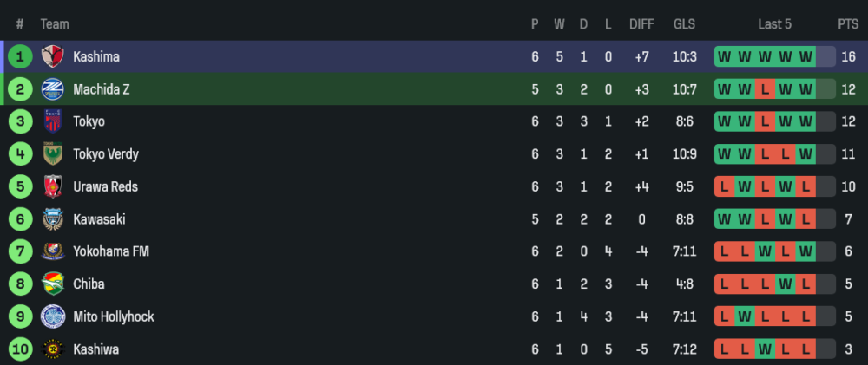This screenshot has height=365, width=868.
Task: Click the Kashima team crest icon
Action: click(52, 57)
